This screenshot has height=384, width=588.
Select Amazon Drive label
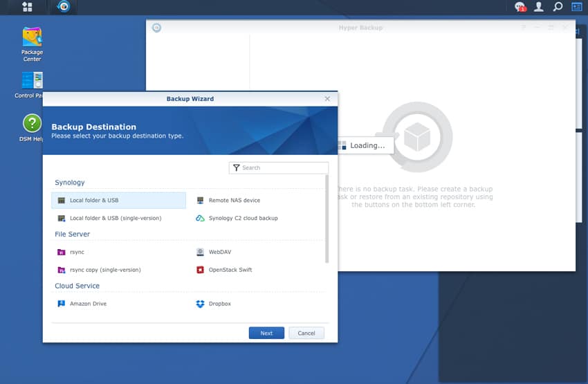[88, 304]
